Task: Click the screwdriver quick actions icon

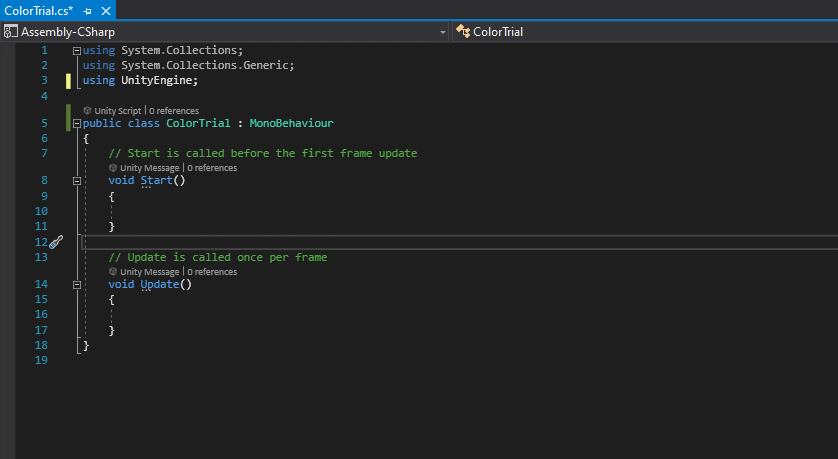Action: pyautogui.click(x=56, y=242)
